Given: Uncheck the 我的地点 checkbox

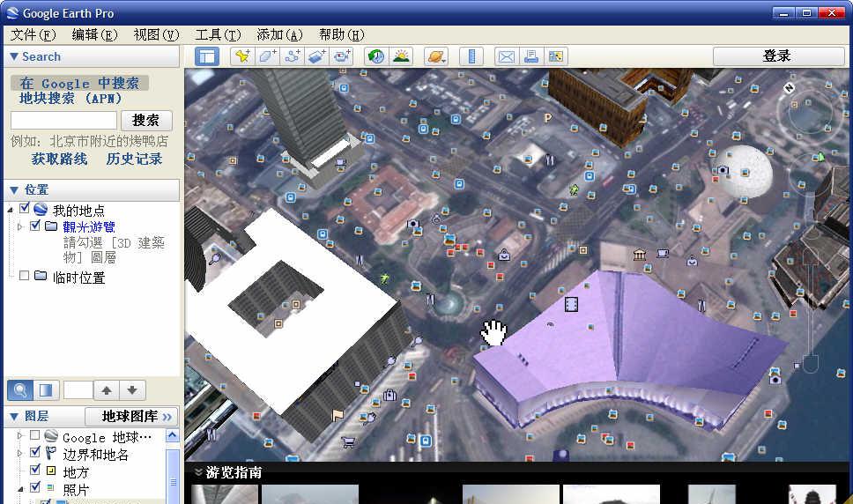Looking at the screenshot, I should point(25,208).
